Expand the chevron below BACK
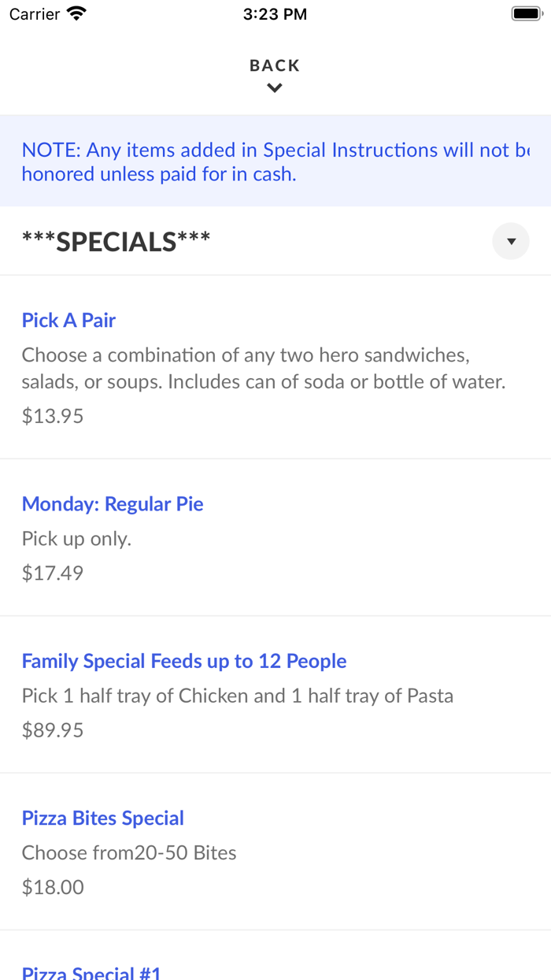551x980 pixels. (x=274, y=87)
